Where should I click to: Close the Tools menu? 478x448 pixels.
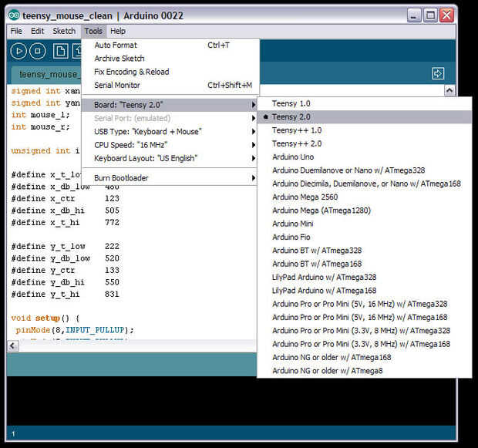(x=93, y=31)
